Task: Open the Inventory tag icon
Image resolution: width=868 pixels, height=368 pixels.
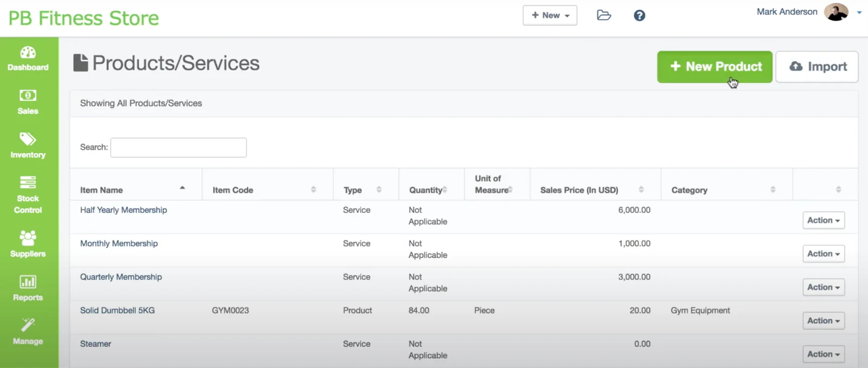Action: pos(28,139)
